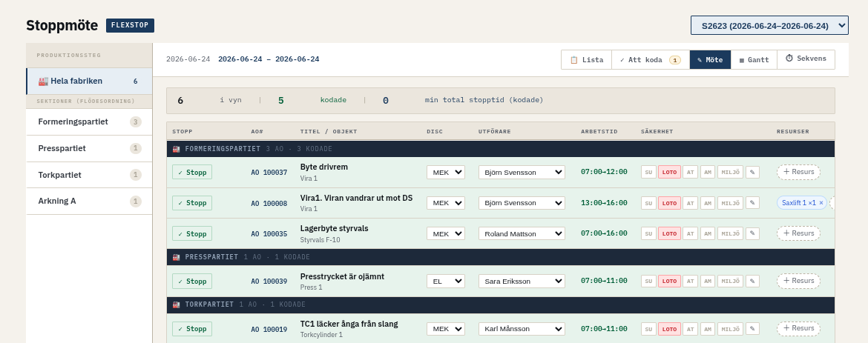
Task: Open DISC dropdown for Lagerbyte styrvals
Action: click(x=446, y=233)
